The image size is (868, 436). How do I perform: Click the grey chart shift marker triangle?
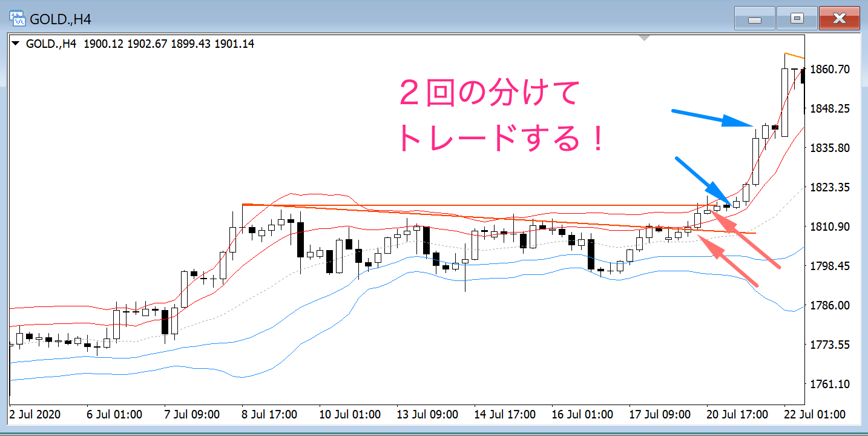(x=645, y=38)
